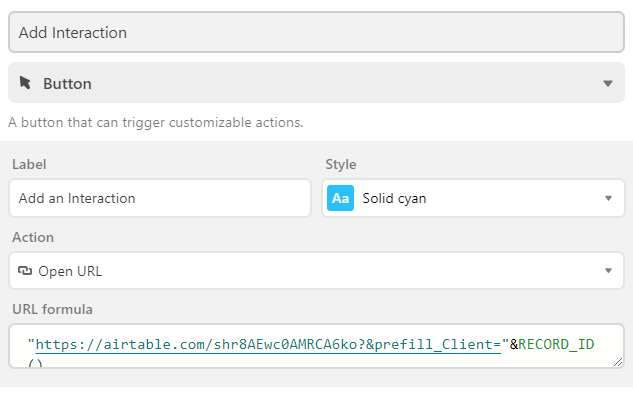
Task: Click the Action dropdown arrow
Action: (x=608, y=270)
